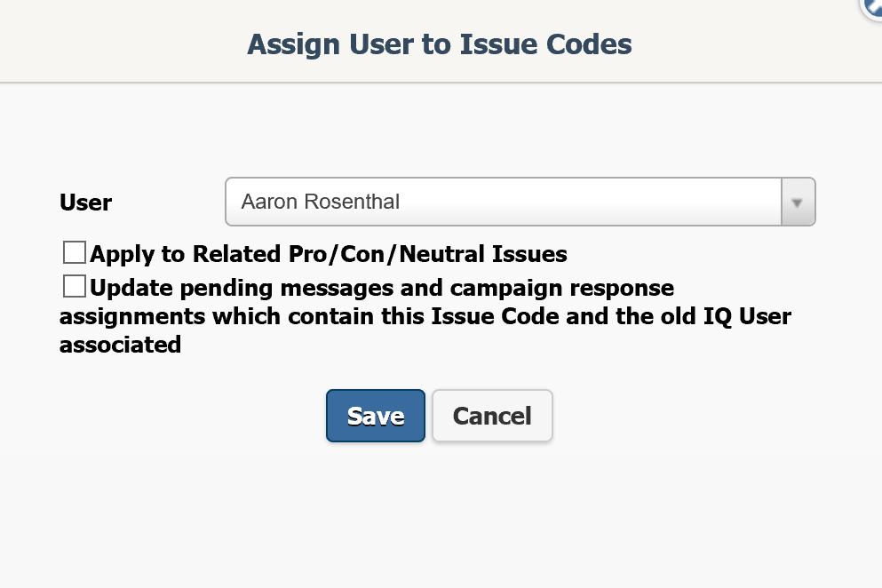Screen dimensions: 882x588
Task: Open the User dropdown arrow
Action: click(x=798, y=202)
